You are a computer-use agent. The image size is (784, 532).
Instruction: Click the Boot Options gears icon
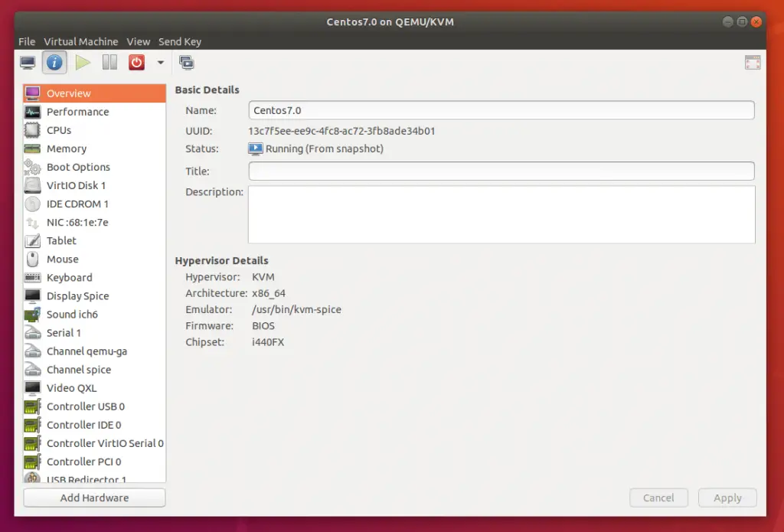coord(32,167)
